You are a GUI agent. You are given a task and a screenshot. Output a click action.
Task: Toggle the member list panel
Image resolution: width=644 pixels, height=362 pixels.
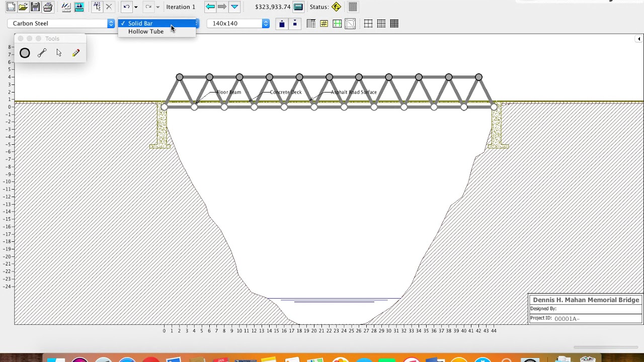tap(311, 24)
